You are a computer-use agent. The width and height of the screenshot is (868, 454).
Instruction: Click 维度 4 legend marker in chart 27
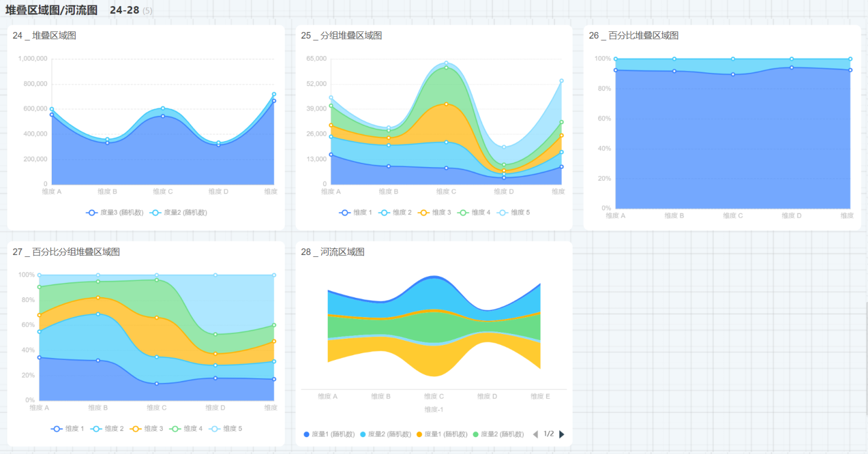point(175,429)
